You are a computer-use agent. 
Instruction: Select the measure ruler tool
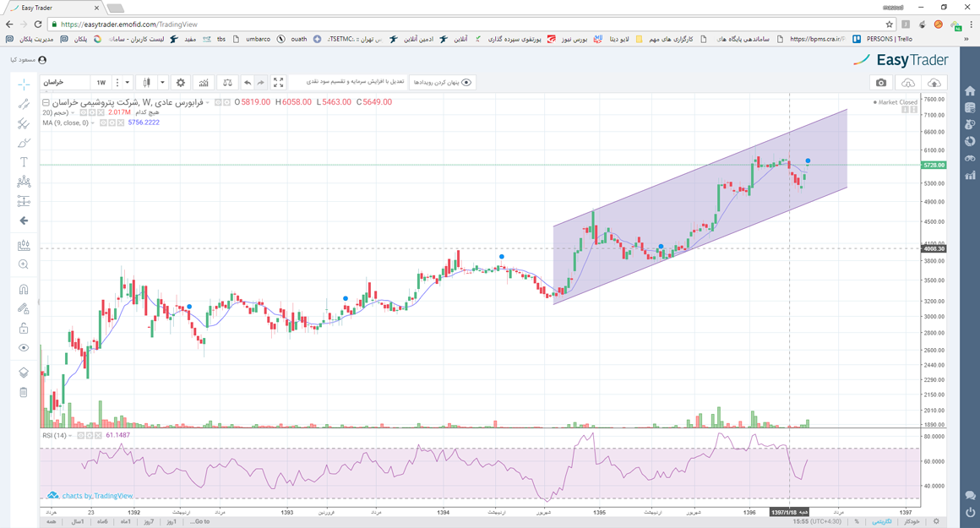(x=24, y=246)
